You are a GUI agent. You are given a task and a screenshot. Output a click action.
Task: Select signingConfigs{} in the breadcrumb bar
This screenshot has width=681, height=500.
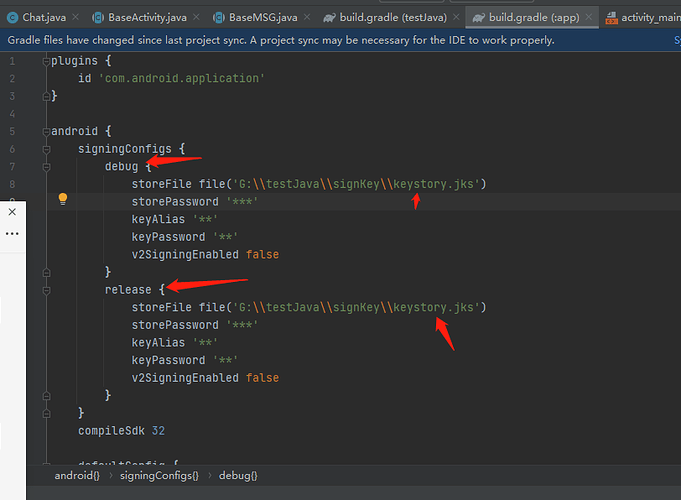coord(159,476)
